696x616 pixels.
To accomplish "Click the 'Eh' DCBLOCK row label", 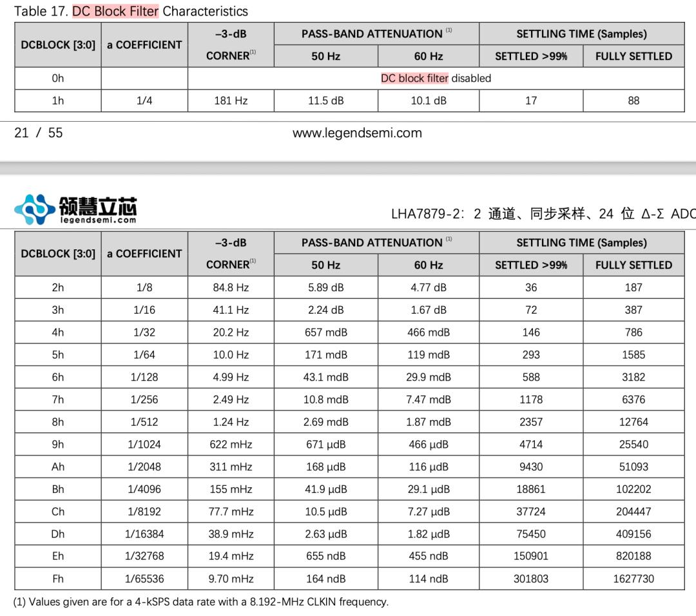I will click(x=58, y=556).
